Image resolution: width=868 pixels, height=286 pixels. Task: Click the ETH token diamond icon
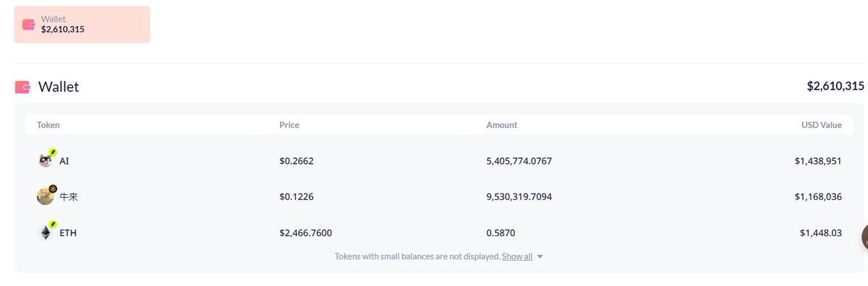45,233
